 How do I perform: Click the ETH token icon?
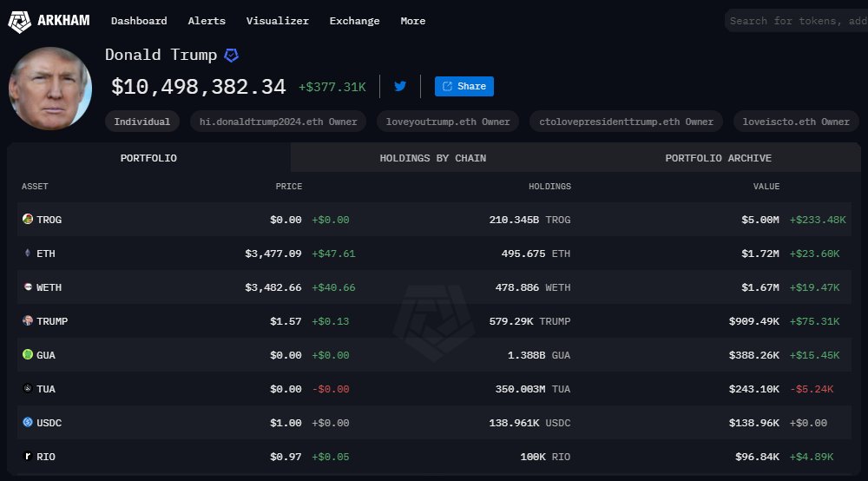[x=27, y=253]
